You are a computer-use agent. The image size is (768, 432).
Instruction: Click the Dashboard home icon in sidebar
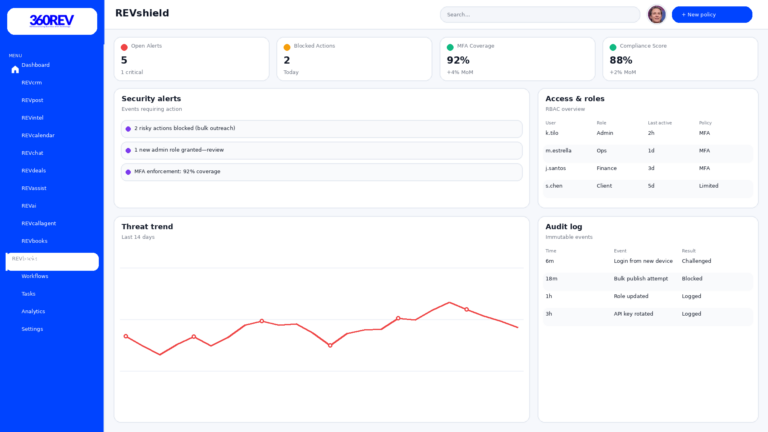coord(15,70)
